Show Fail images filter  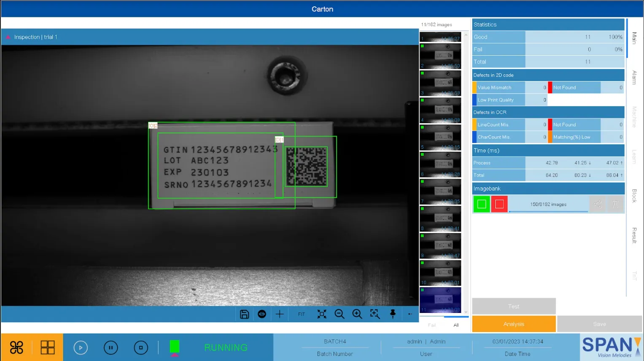432,325
